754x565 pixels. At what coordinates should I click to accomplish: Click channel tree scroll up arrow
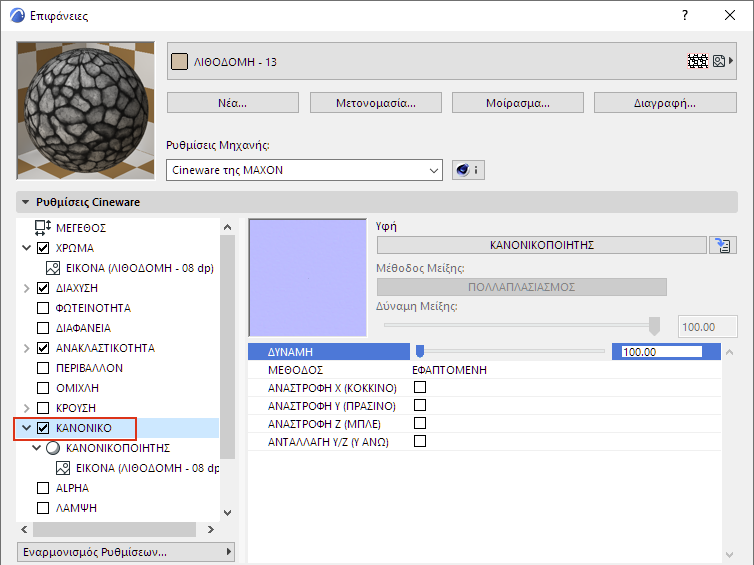(x=227, y=227)
